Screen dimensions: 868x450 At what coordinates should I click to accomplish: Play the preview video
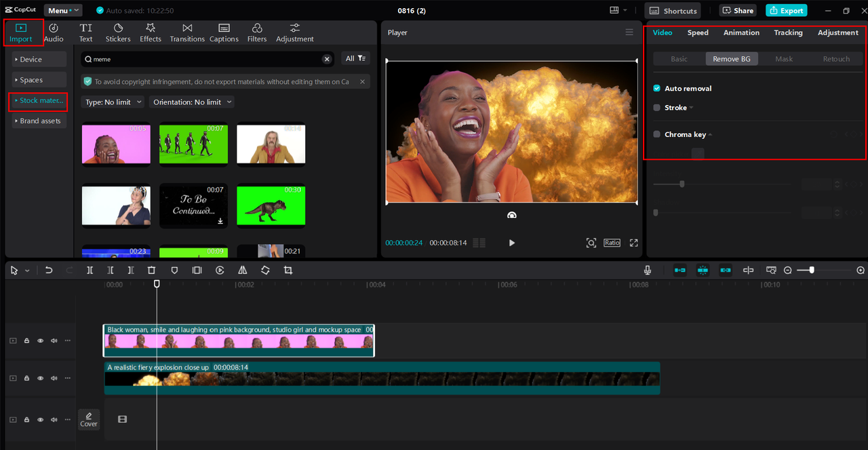(x=512, y=243)
